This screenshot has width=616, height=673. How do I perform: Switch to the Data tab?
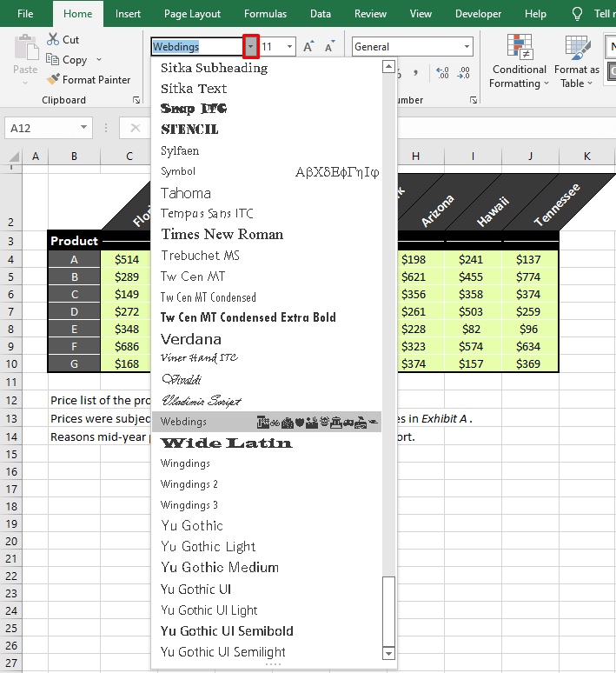(321, 14)
